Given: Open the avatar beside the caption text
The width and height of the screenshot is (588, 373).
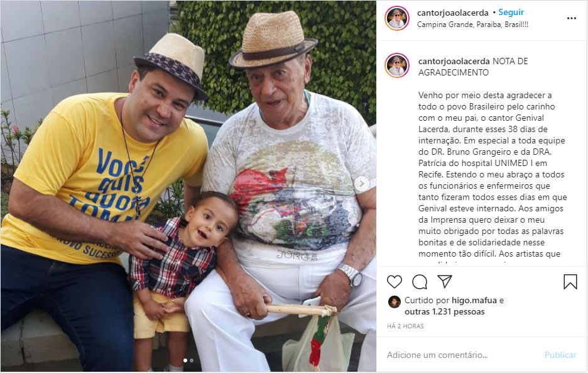Looking at the screenshot, I should click(x=397, y=65).
